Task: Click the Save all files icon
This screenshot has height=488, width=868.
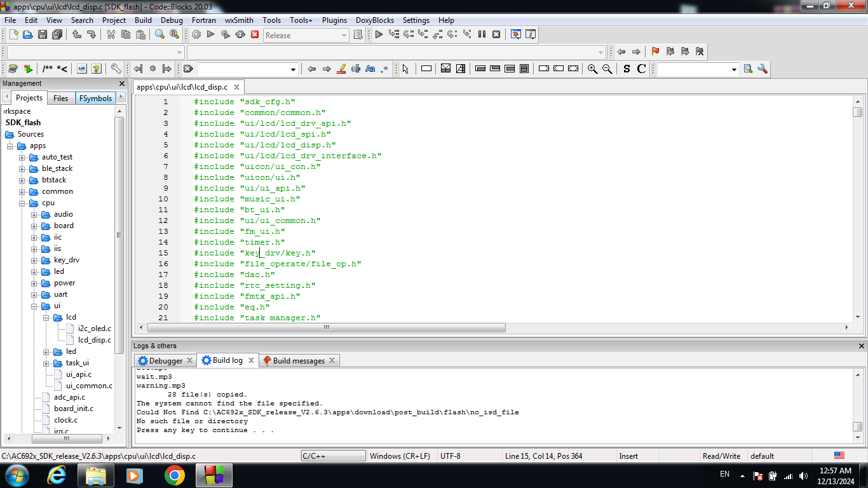Action: pos(57,35)
